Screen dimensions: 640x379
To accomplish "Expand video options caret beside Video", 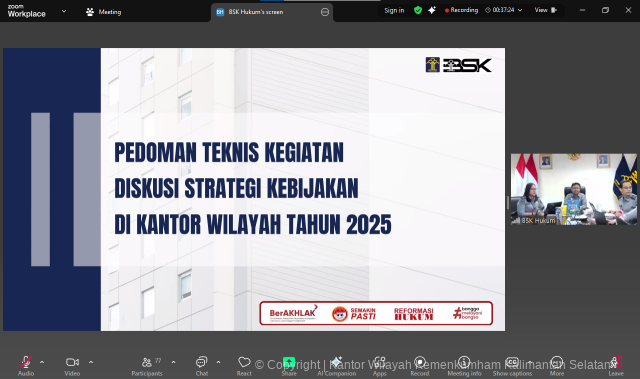I will [x=91, y=362].
